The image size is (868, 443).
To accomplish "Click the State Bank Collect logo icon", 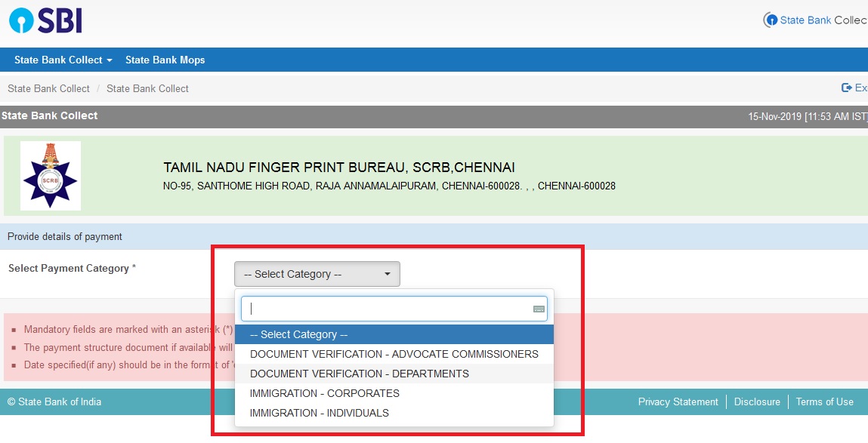I will click(x=770, y=20).
